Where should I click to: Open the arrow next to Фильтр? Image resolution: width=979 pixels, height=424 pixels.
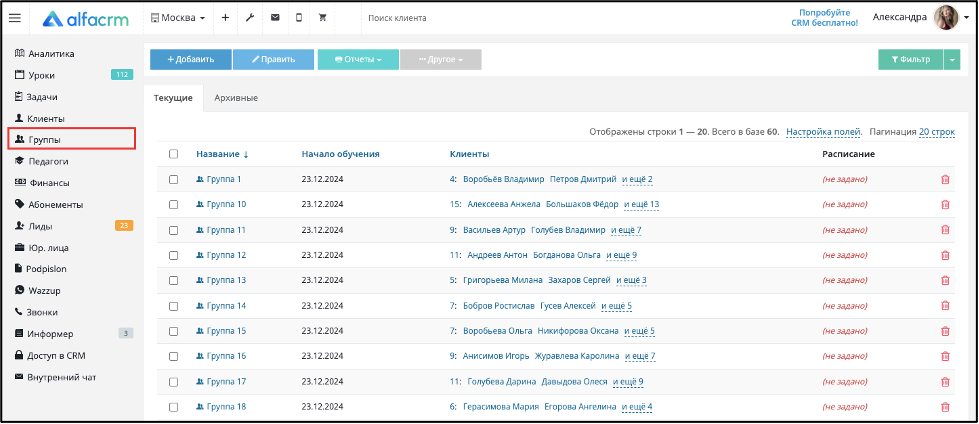952,59
